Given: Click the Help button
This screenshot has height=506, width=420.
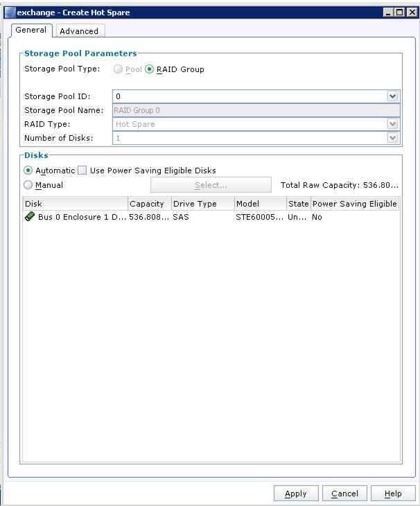Looking at the screenshot, I should coord(393,494).
